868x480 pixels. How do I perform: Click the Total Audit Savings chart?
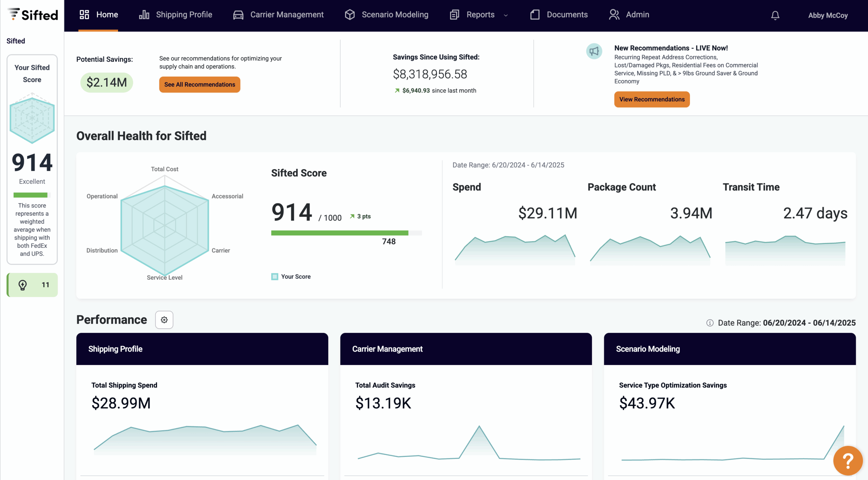tap(469, 443)
